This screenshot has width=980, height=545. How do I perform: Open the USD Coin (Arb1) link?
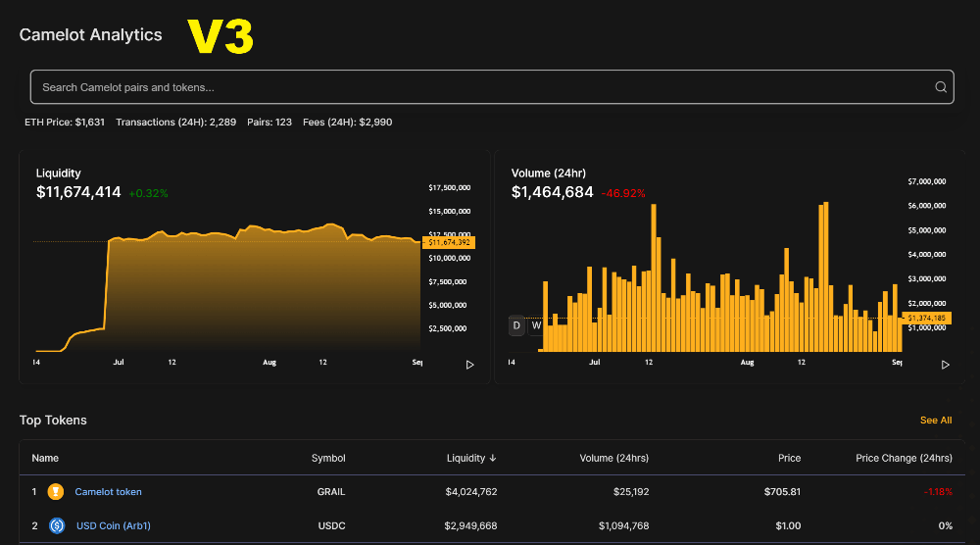tap(113, 525)
